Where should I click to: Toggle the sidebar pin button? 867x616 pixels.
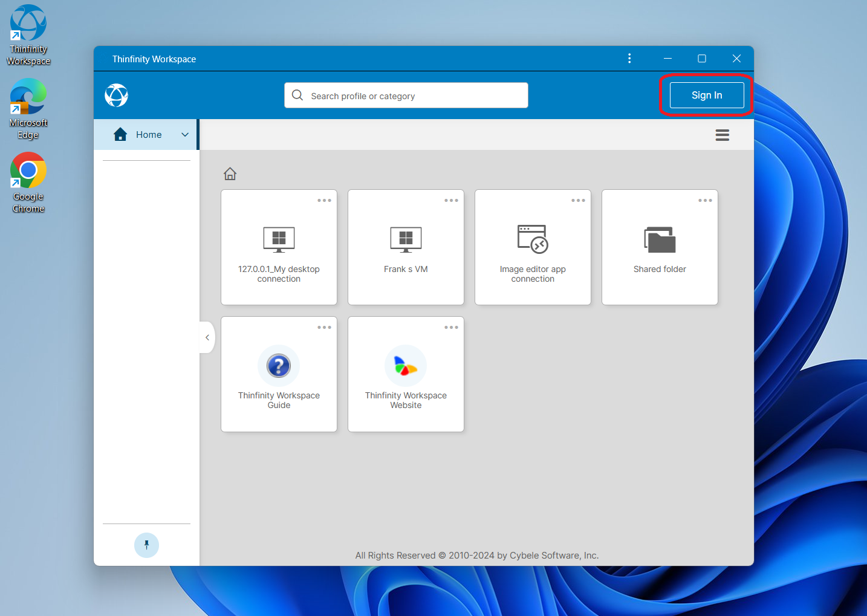[146, 545]
